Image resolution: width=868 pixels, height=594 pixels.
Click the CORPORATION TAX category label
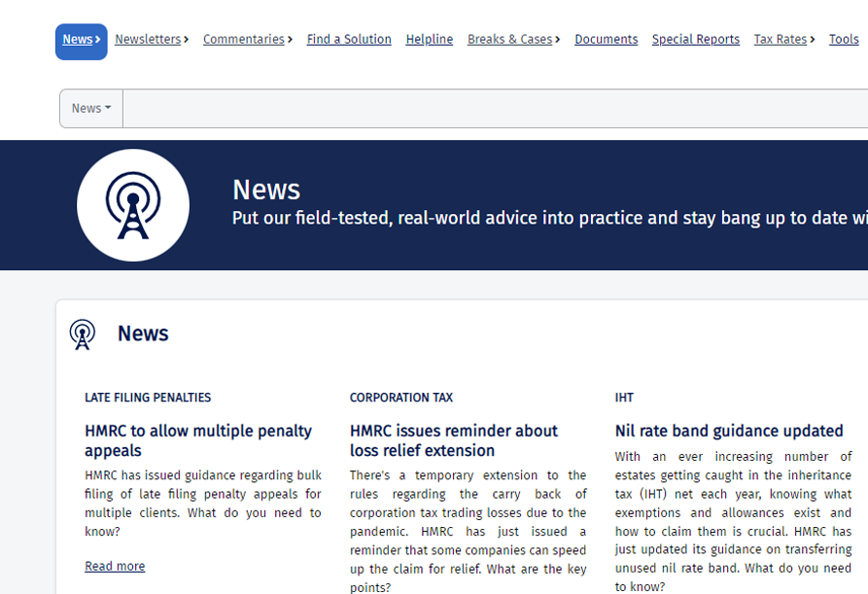(x=401, y=398)
